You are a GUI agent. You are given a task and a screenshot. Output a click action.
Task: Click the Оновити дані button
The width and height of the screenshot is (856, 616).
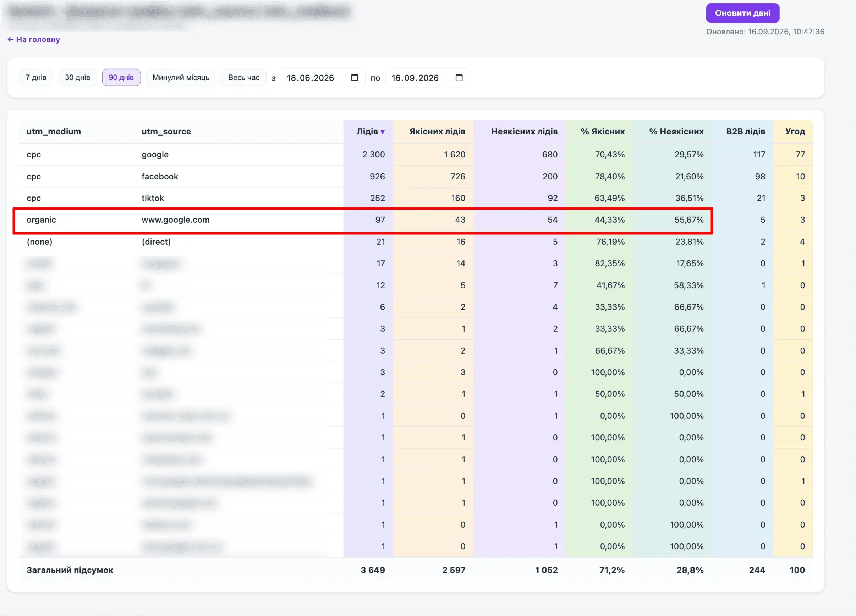(742, 13)
